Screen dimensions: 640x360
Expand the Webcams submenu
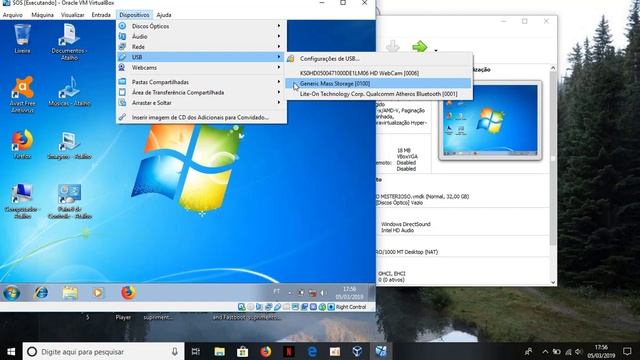pos(201,68)
